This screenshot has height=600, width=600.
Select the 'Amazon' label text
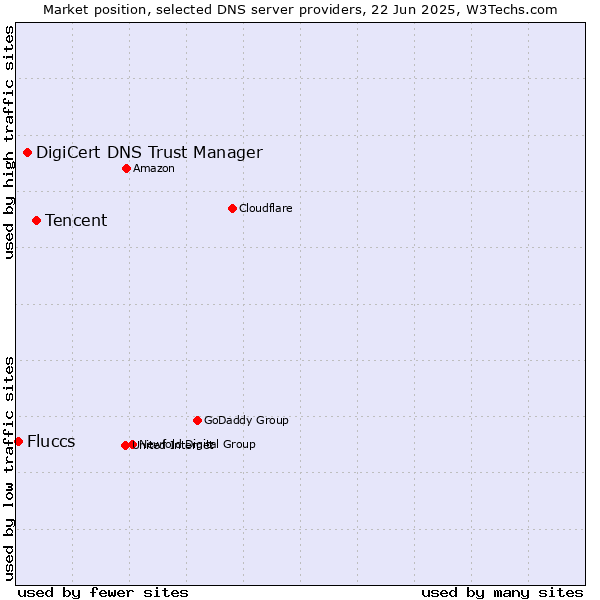tap(154, 168)
